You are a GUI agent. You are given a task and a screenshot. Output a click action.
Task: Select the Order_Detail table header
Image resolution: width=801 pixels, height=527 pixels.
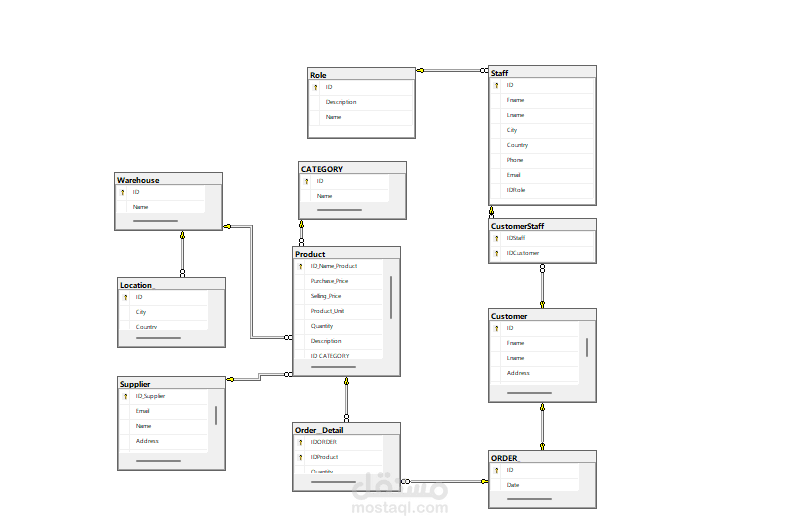(346, 429)
